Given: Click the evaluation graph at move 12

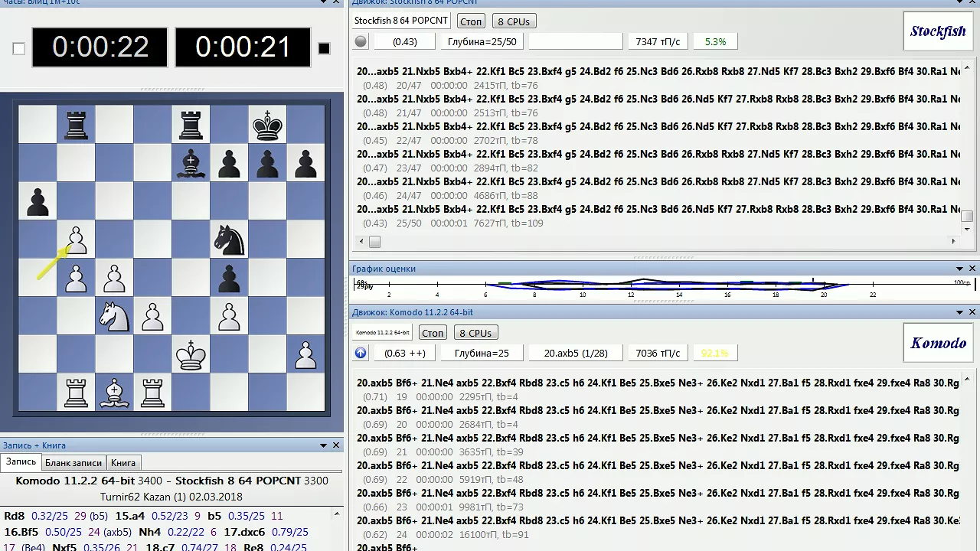Looking at the screenshot, I should click(x=631, y=285).
